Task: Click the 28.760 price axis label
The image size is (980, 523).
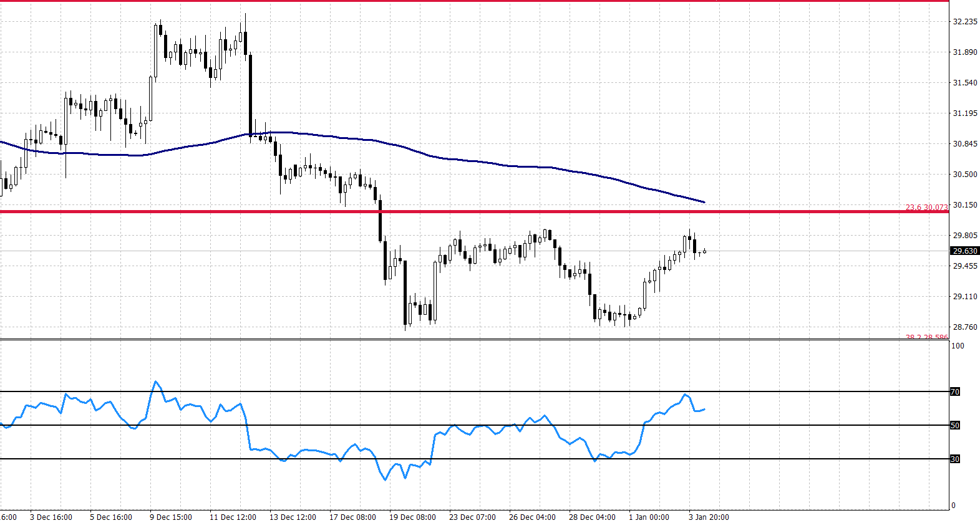Action: click(964, 327)
